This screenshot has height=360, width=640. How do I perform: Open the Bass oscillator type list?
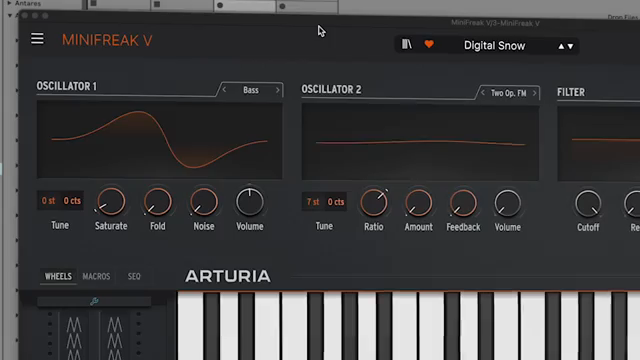coord(251,90)
